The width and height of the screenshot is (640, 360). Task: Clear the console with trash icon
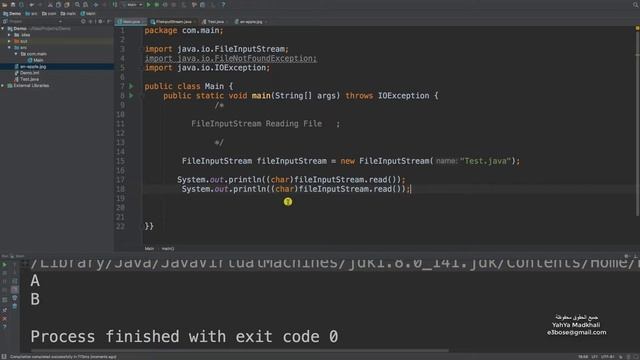coord(14,306)
